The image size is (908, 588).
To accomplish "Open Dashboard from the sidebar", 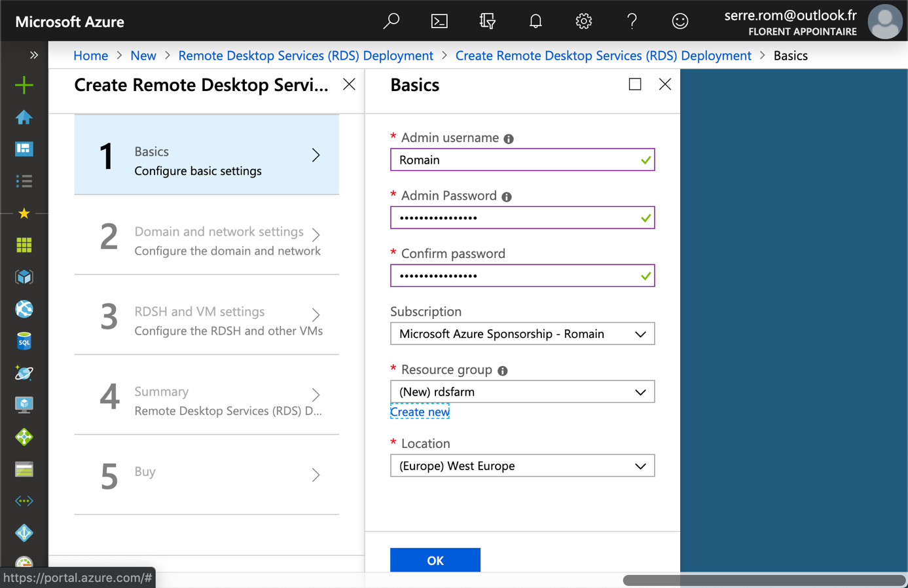I will click(24, 149).
